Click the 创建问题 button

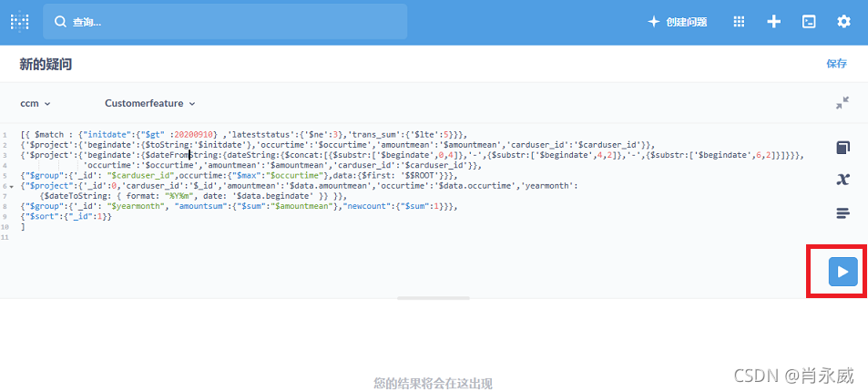pyautogui.click(x=678, y=22)
